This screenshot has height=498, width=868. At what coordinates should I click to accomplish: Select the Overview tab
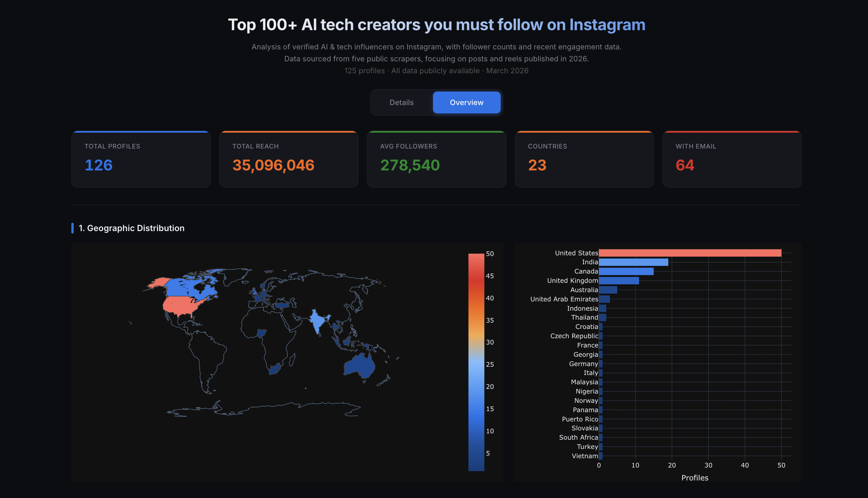467,102
